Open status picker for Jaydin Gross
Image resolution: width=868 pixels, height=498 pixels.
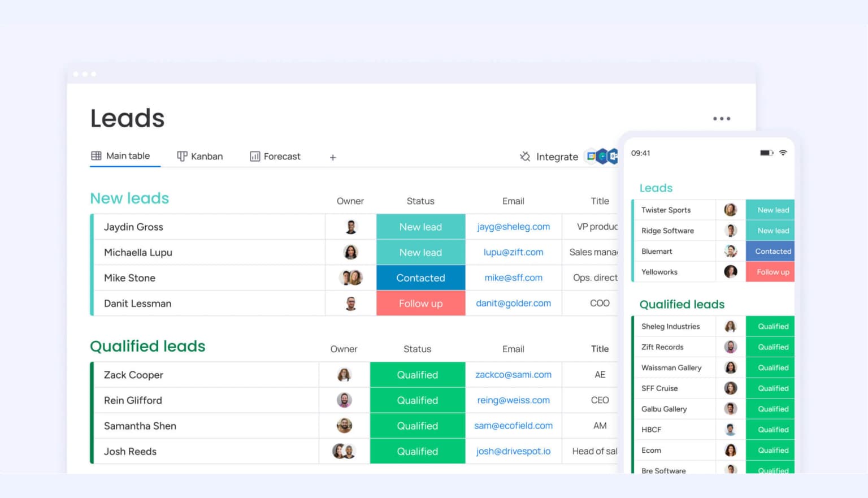pyautogui.click(x=420, y=227)
